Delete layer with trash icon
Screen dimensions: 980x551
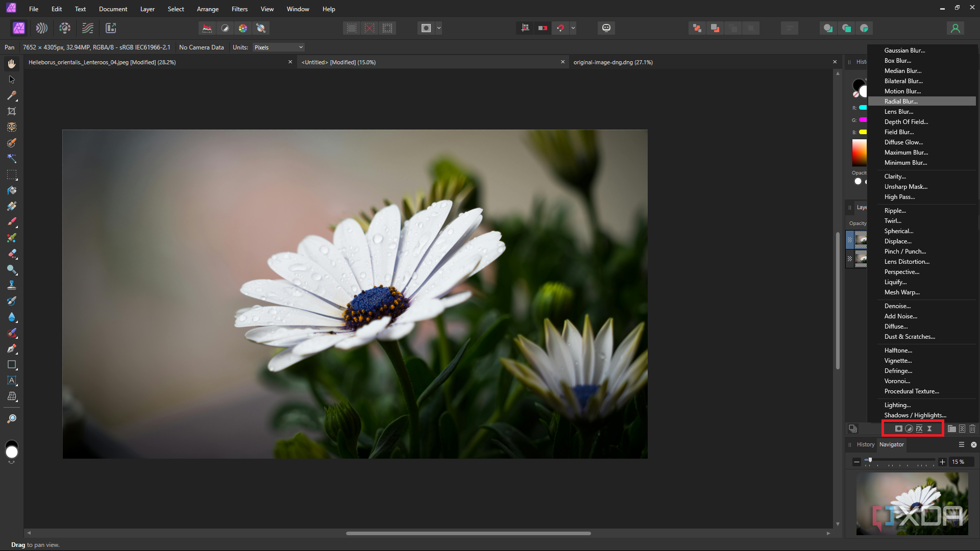pos(972,429)
